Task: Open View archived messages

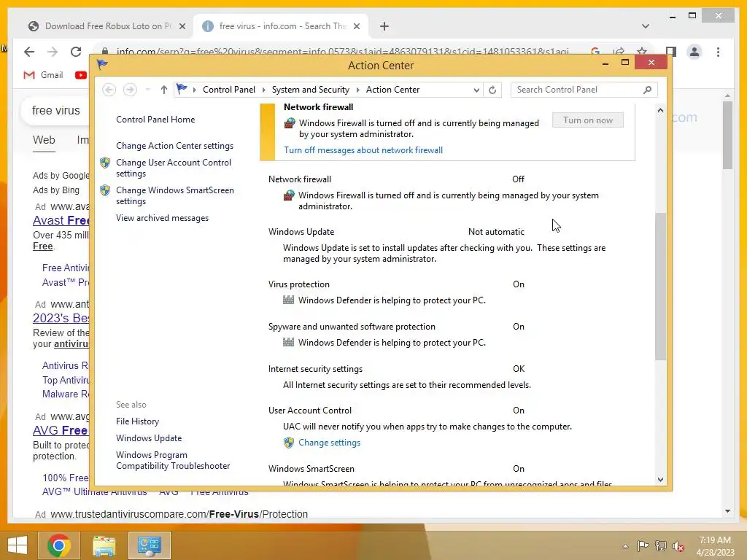Action: tap(162, 218)
